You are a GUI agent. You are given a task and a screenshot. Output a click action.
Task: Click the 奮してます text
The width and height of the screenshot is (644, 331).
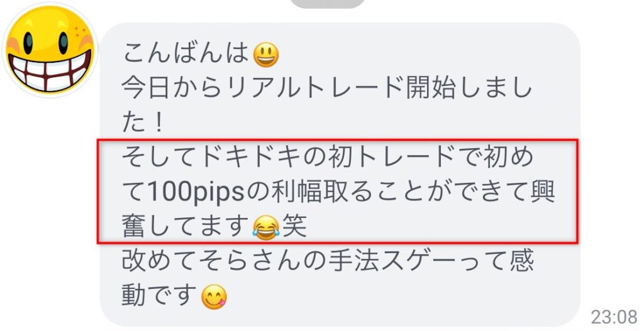186,226
